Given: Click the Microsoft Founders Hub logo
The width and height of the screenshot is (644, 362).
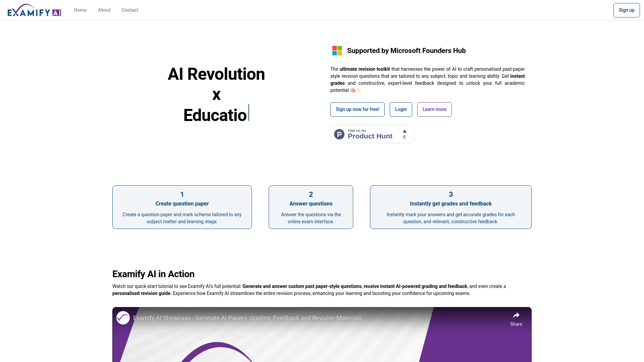Looking at the screenshot, I should point(337,50).
